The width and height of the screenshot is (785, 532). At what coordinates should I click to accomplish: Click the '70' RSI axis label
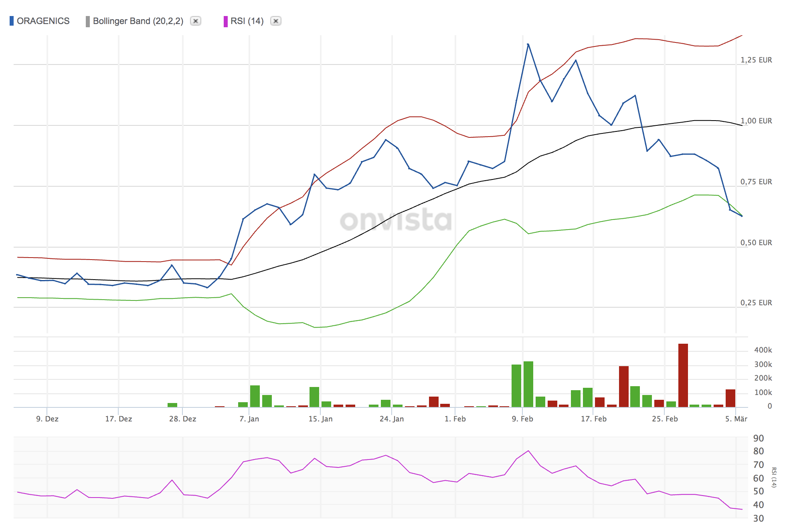pyautogui.click(x=759, y=465)
